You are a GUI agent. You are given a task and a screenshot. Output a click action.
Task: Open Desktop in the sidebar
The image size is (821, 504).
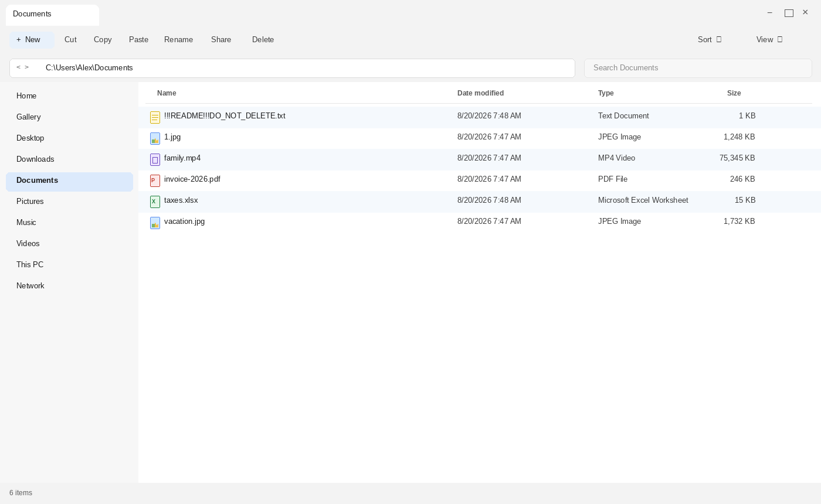69,138
